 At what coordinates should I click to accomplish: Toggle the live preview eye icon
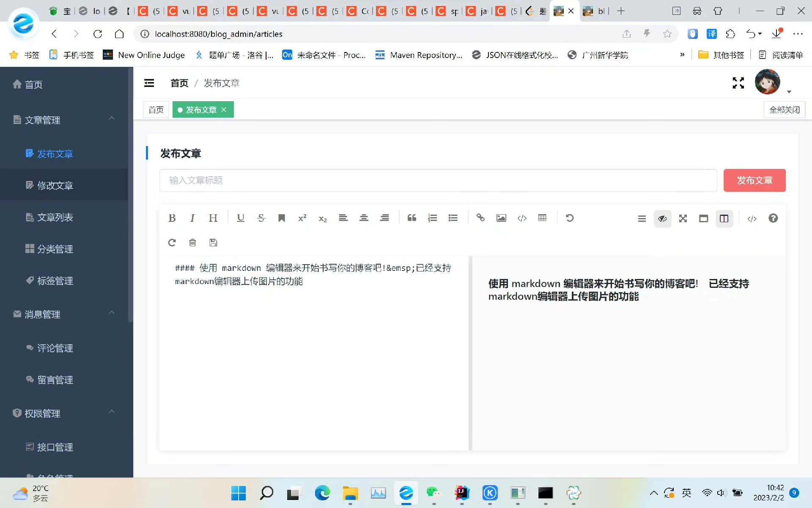[x=662, y=218]
